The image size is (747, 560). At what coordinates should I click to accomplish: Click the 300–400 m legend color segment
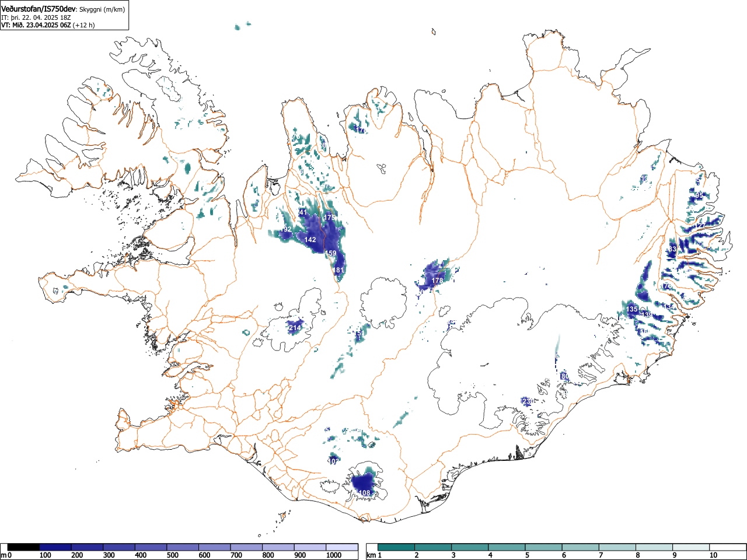pyautogui.click(x=120, y=547)
